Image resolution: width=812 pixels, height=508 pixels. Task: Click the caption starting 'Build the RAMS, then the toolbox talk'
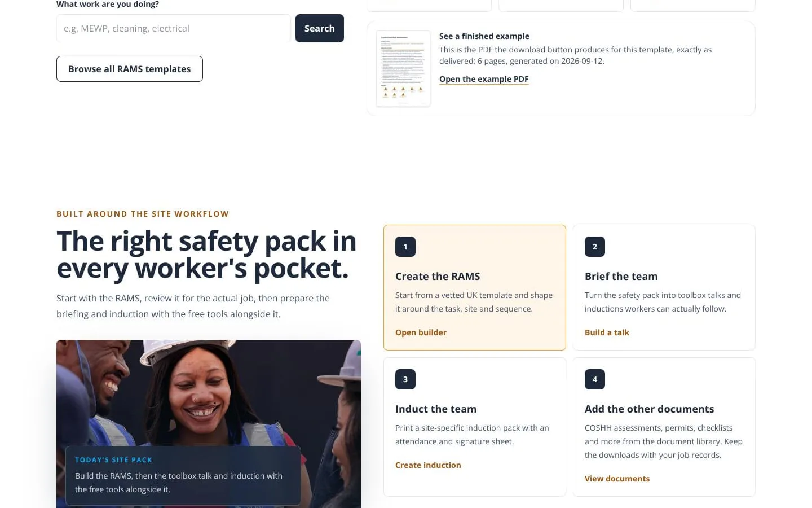179,483
